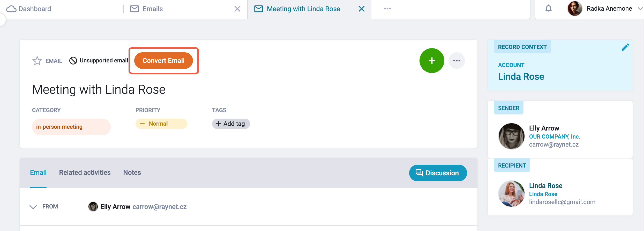Star this email as favorite
The width and height of the screenshot is (644, 231).
coord(37,61)
